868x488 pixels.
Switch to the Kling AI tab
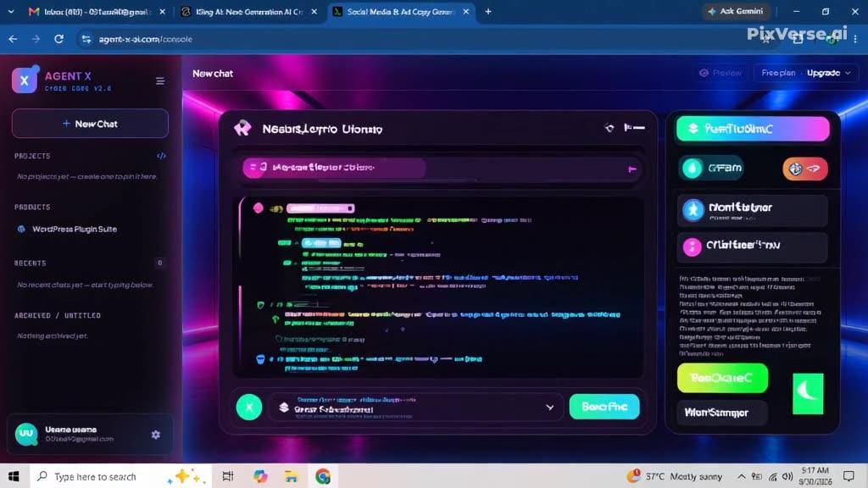click(x=250, y=12)
